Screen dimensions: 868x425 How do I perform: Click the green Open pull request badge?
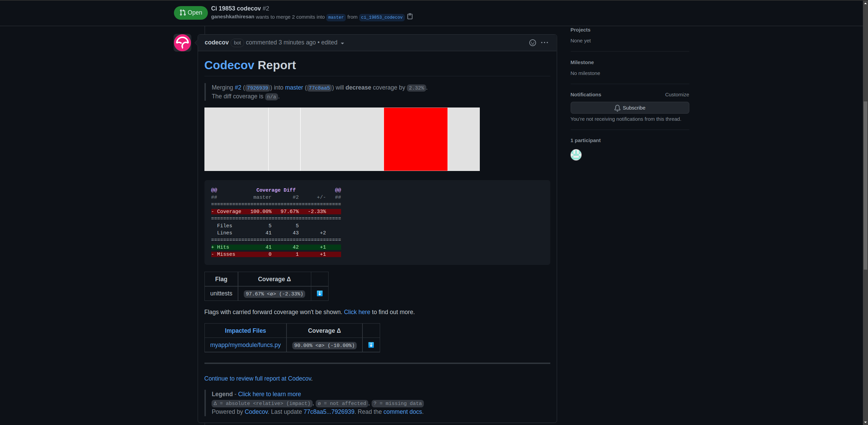tap(191, 13)
